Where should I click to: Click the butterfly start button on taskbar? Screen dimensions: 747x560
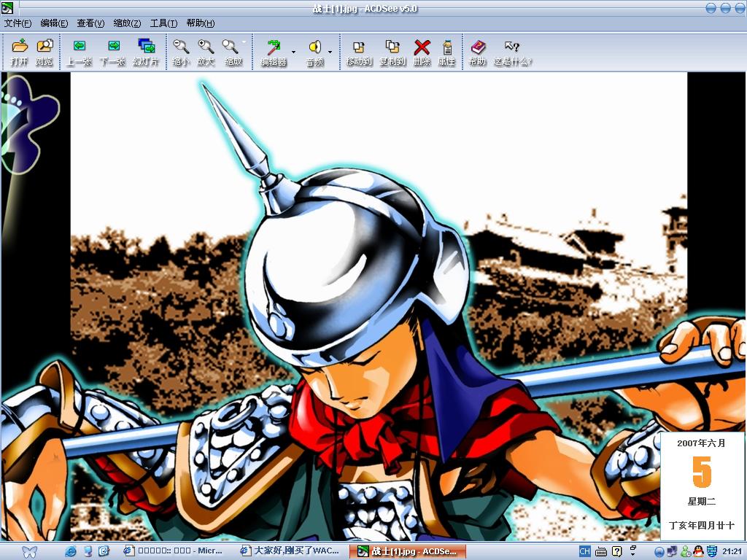click(x=29, y=551)
